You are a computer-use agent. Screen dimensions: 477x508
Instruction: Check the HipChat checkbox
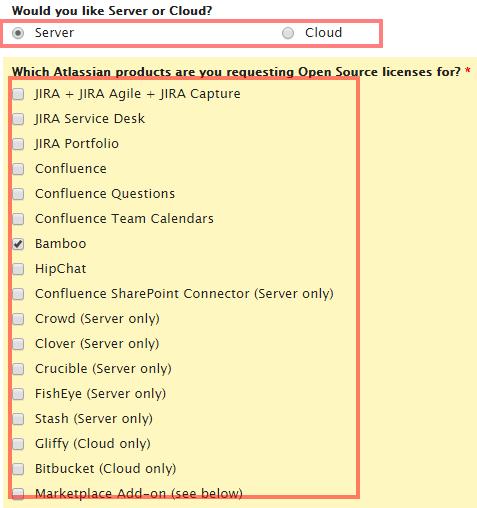point(18,269)
